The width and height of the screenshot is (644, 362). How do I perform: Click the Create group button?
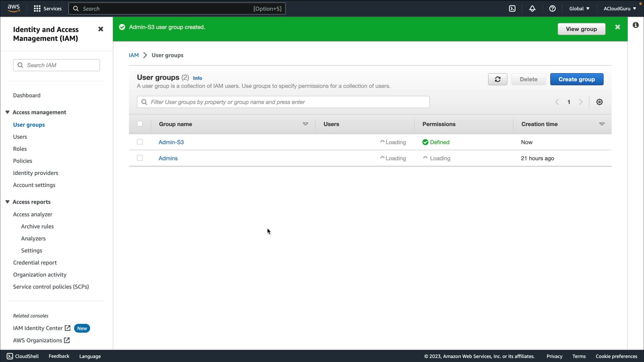coord(577,79)
